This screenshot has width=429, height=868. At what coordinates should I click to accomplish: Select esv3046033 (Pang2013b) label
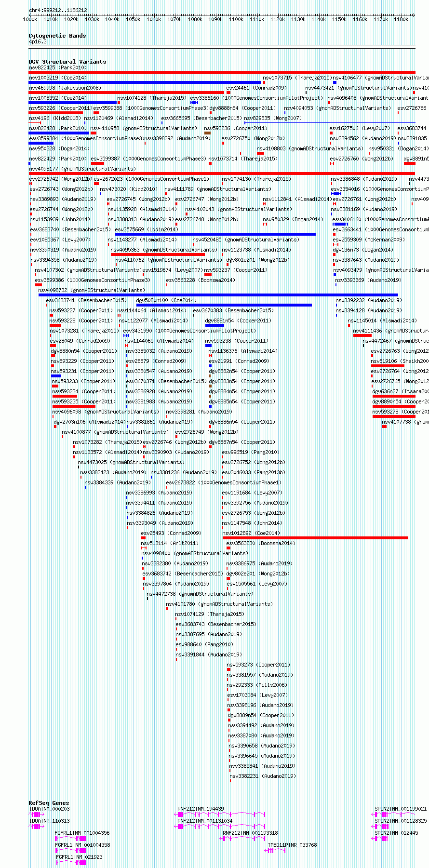coord(254,473)
